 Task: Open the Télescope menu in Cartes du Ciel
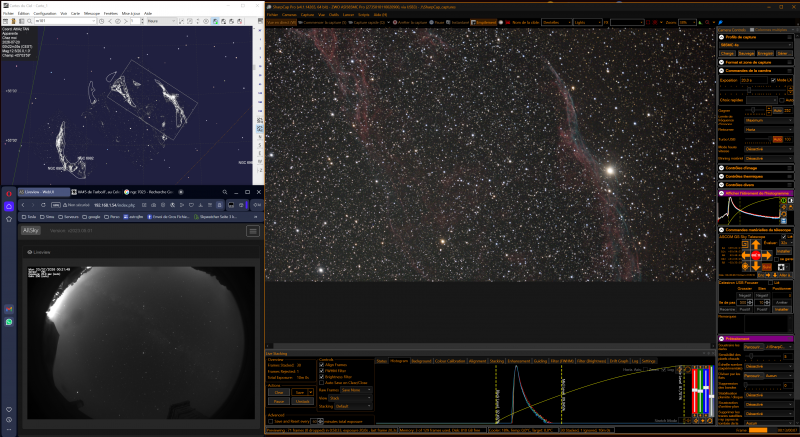click(x=92, y=13)
